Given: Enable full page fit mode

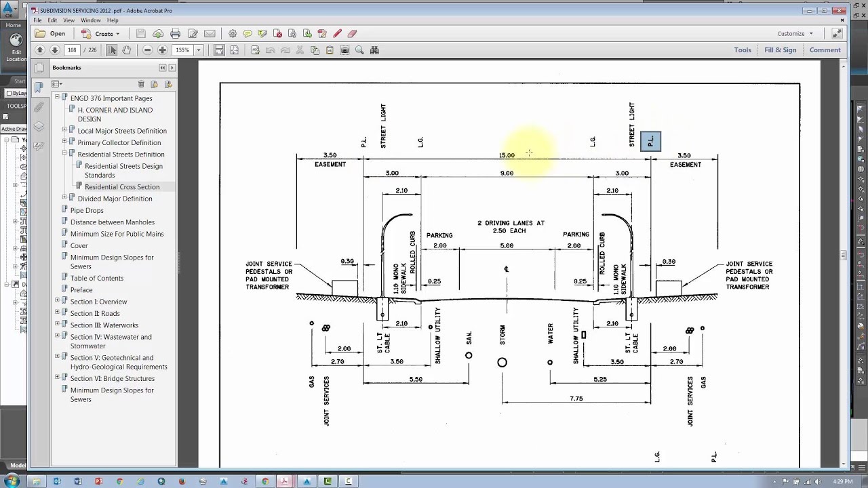Looking at the screenshot, I should pyautogui.click(x=234, y=49).
